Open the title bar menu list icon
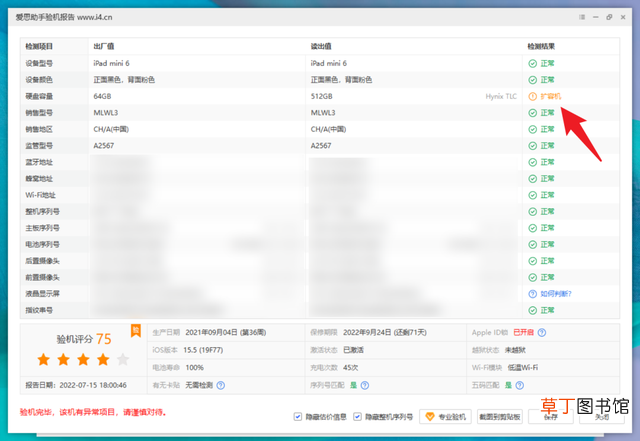The height and width of the screenshot is (441, 640). 582,17
